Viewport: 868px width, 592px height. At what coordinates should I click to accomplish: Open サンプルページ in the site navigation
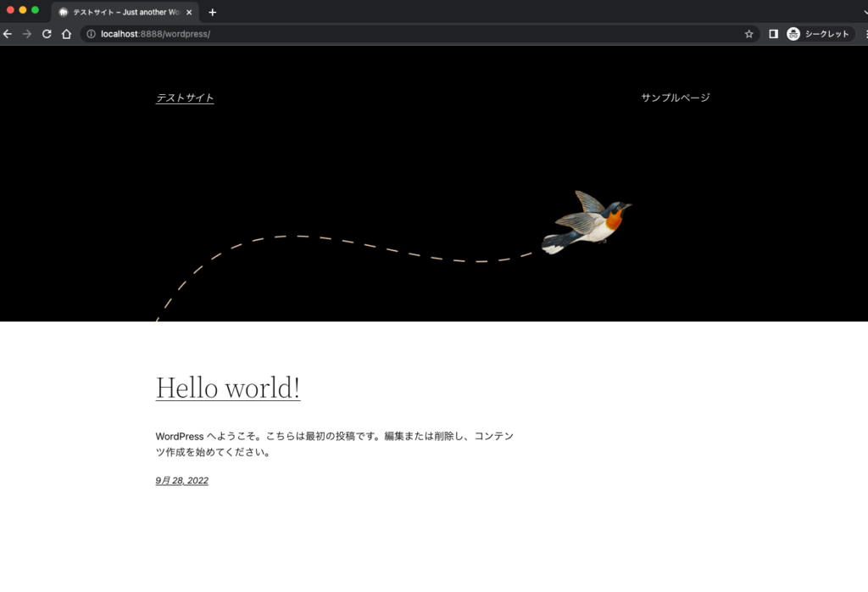pyautogui.click(x=675, y=98)
